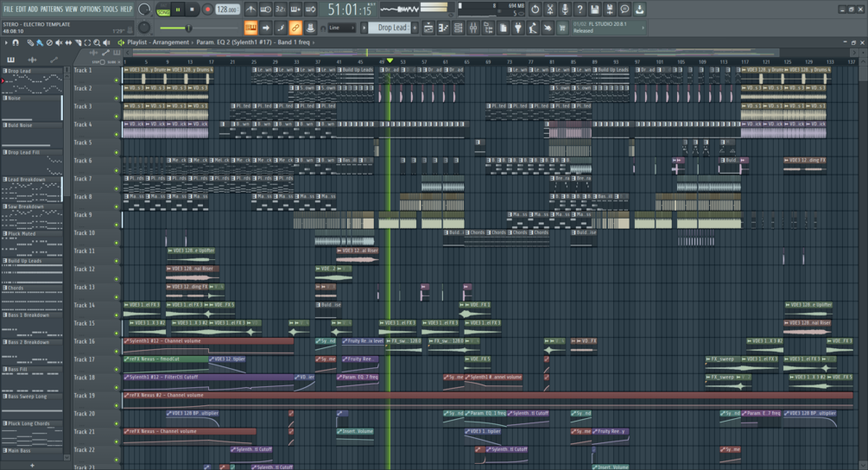Open the OPTIONS menu
This screenshot has width=868, height=470.
point(90,10)
